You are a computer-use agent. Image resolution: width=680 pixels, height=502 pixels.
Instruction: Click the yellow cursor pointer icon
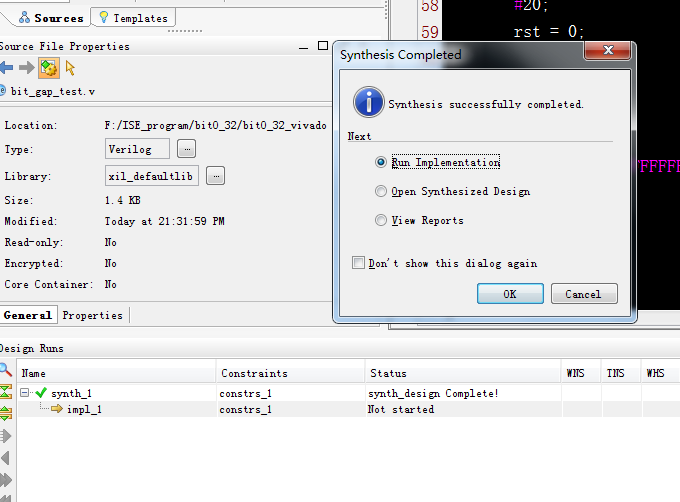70,68
